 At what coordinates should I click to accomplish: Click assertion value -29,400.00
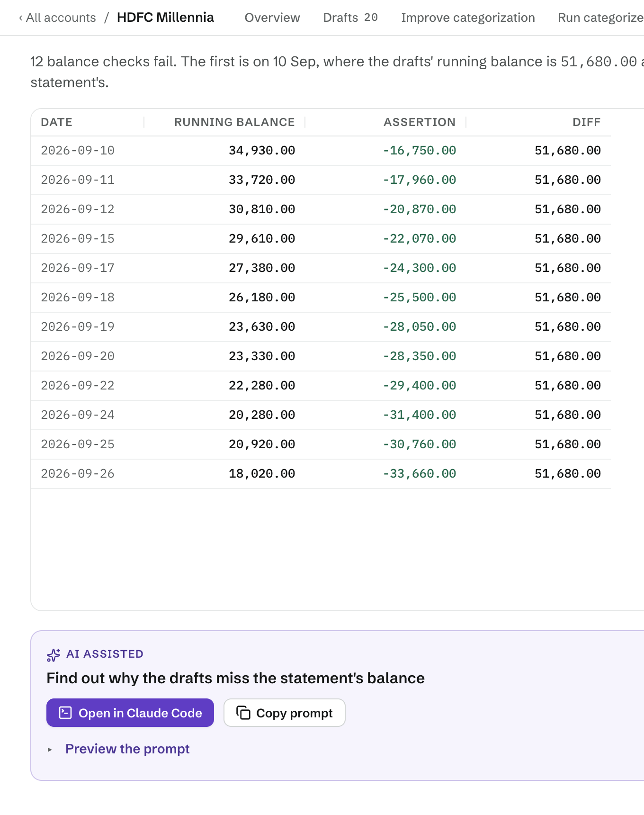click(420, 386)
